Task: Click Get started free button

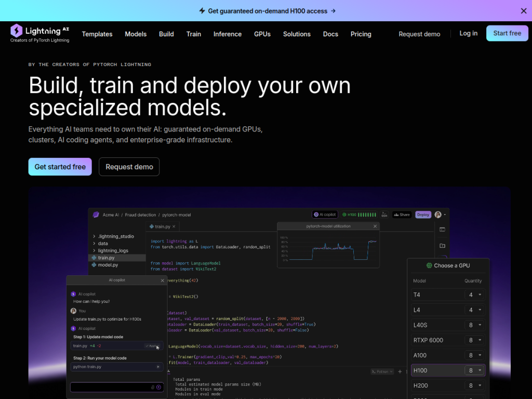Action: [x=60, y=167]
